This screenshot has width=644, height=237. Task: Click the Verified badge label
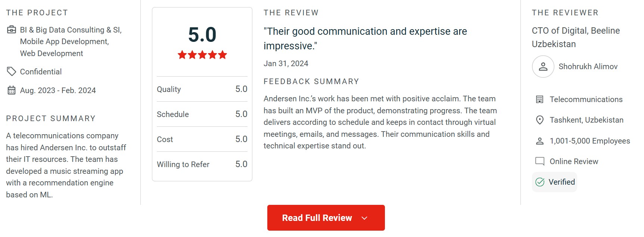561,182
